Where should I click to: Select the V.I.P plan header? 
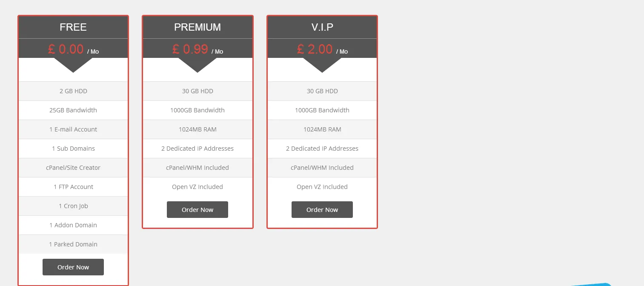[x=322, y=27]
